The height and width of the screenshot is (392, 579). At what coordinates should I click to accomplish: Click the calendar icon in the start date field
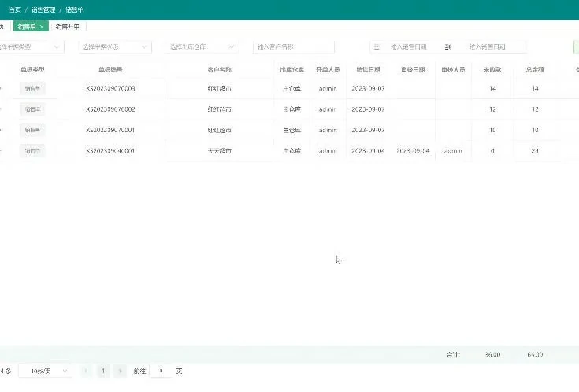coord(377,47)
